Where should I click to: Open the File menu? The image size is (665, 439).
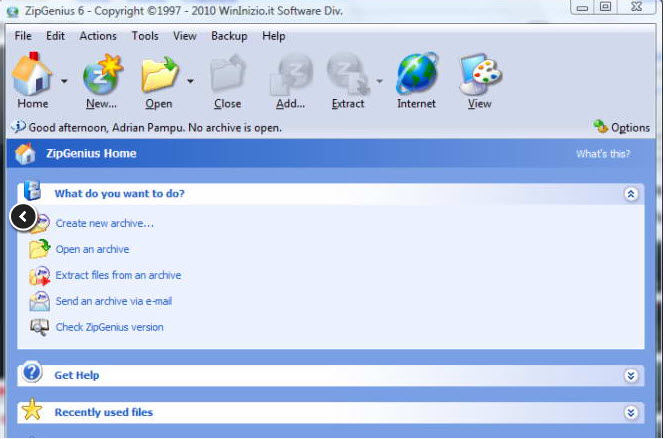23,36
